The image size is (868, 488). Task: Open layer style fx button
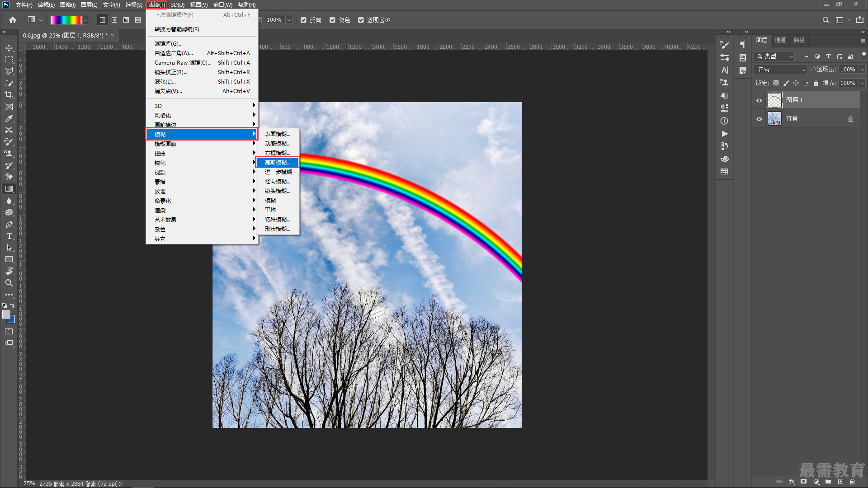[x=792, y=482]
